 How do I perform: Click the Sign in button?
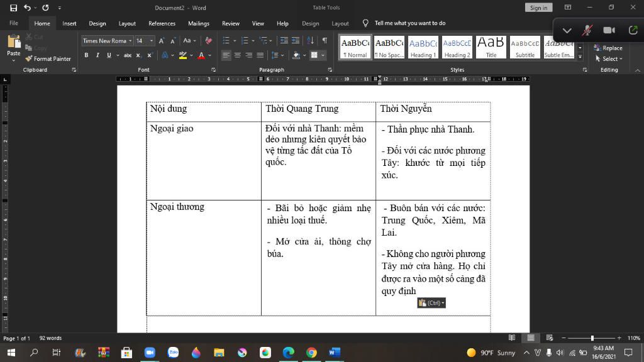coord(538,8)
